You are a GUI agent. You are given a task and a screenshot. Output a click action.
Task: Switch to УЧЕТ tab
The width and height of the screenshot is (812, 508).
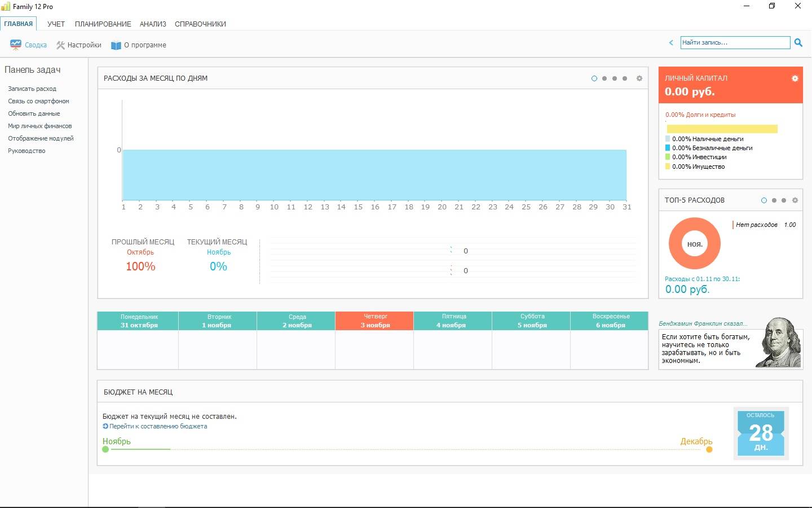(x=56, y=24)
